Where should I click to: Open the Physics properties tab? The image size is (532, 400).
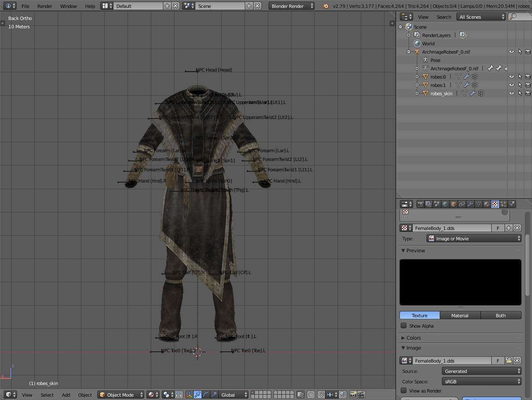(x=512, y=204)
